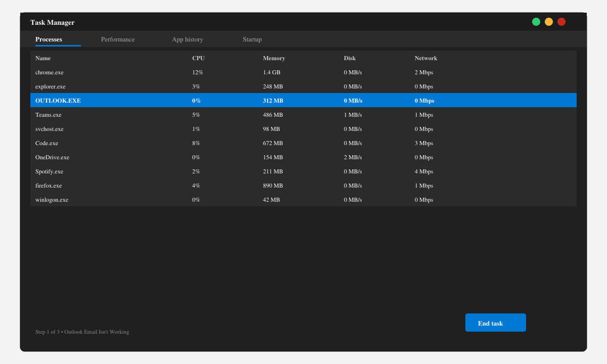This screenshot has width=607, height=364.
Task: Select the chrome.exe process
Action: click(303, 72)
